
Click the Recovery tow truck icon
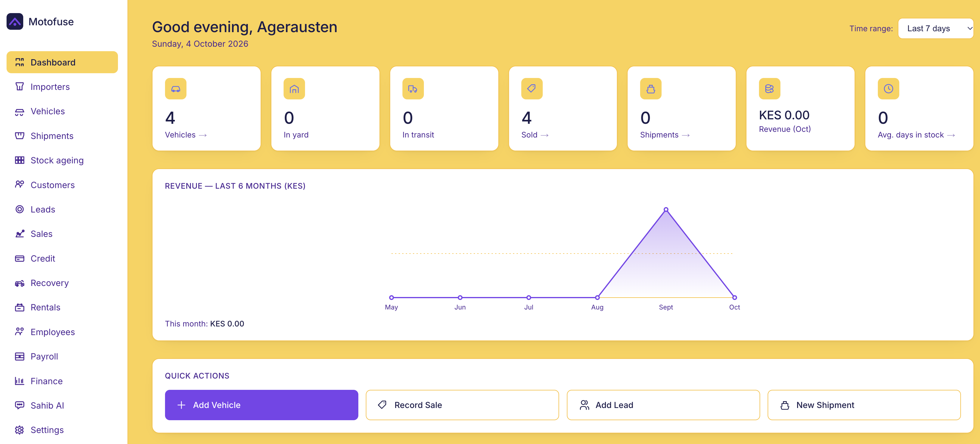pos(19,283)
